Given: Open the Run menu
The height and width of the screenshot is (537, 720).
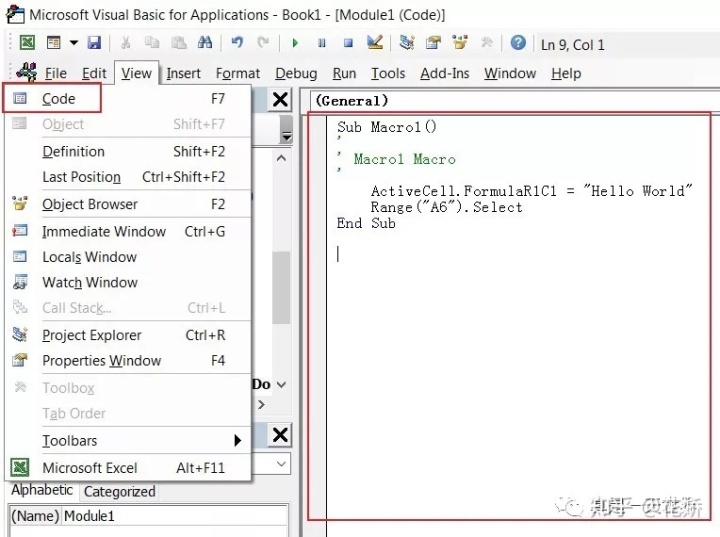Looking at the screenshot, I should [x=344, y=73].
